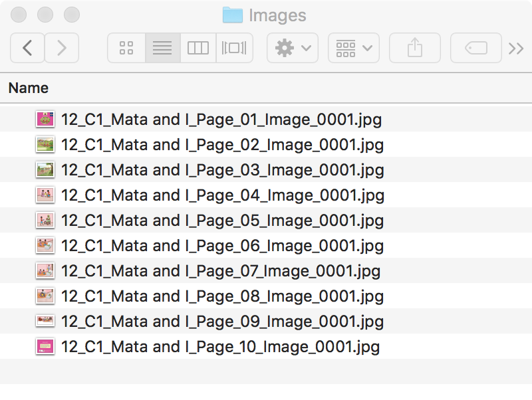The width and height of the screenshot is (532, 400).
Task: Select Page_02_Image_0001.jpg thumbnail icon
Action: 45,145
